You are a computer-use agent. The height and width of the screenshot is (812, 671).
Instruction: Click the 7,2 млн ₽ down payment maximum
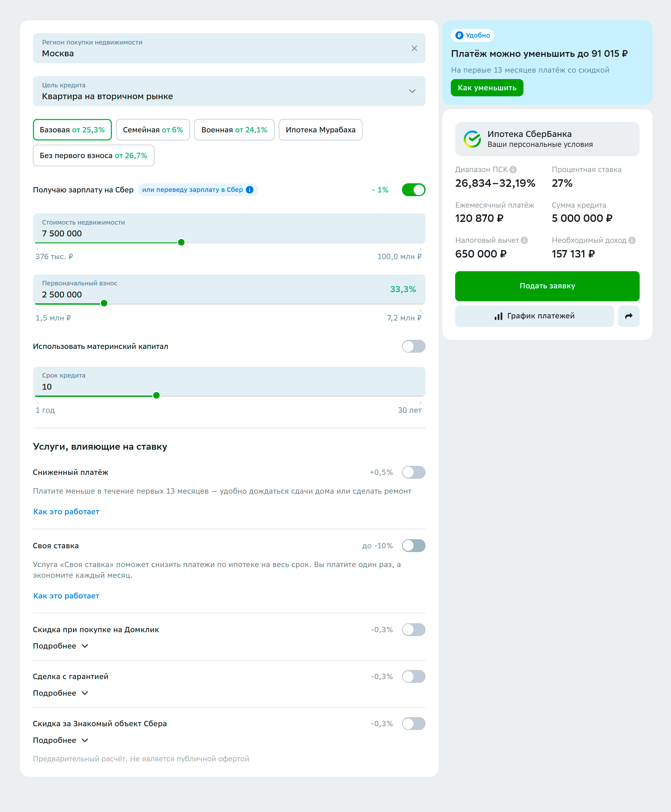coord(404,318)
